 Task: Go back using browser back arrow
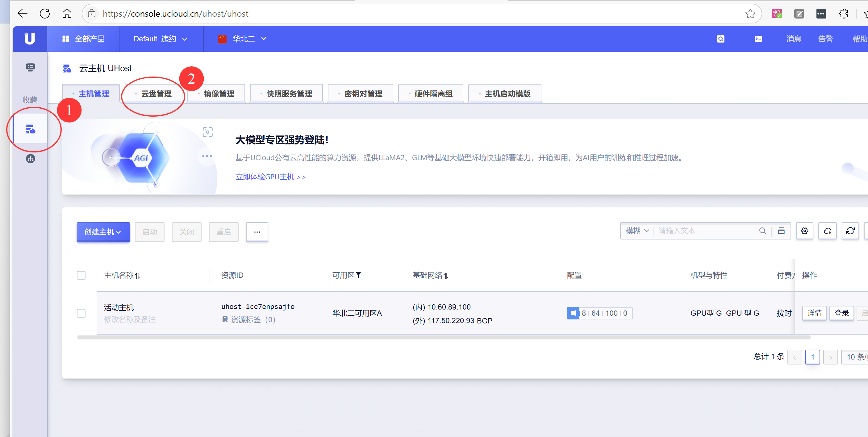pos(23,14)
